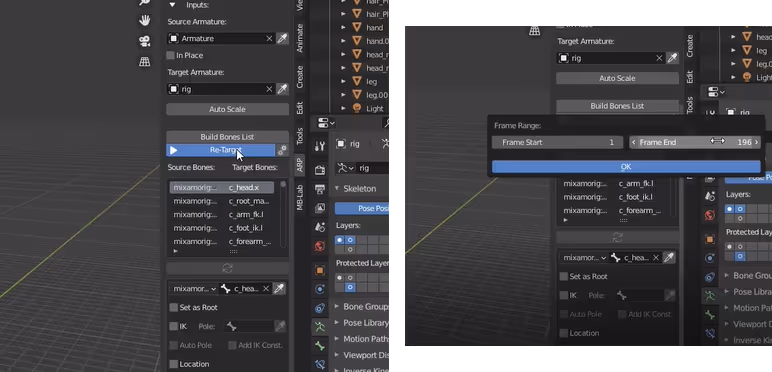
Task: Select the c_root_ma... bone row in left screenshot
Action: tap(222, 201)
